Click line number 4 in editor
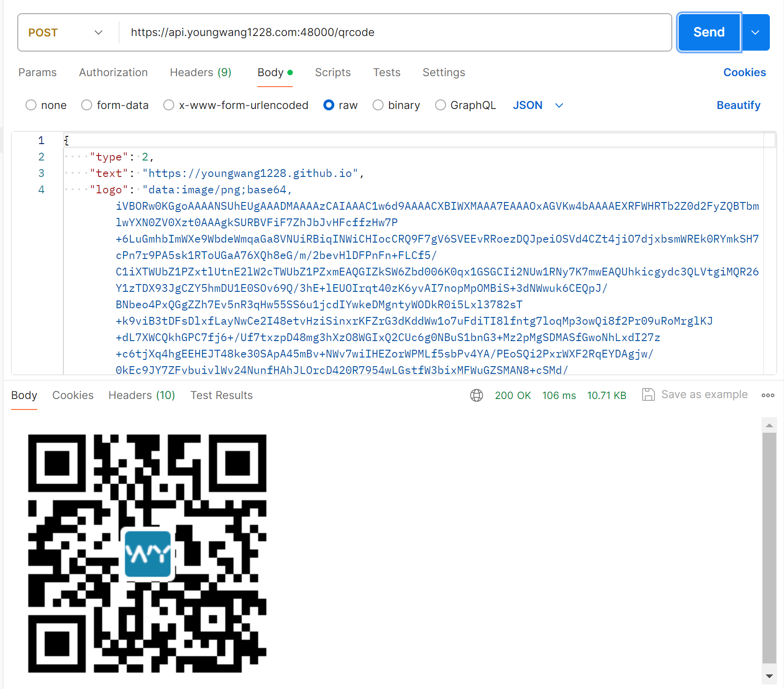The image size is (784, 689). 42,190
